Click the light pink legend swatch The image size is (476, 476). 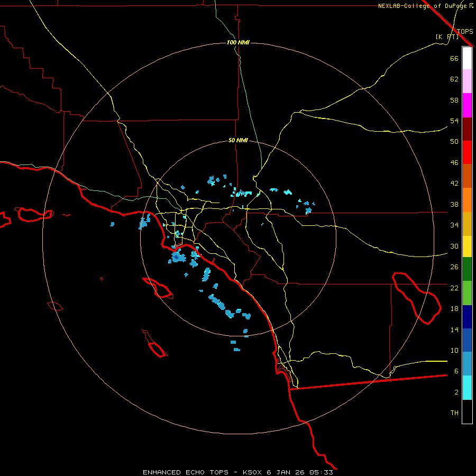(467, 81)
